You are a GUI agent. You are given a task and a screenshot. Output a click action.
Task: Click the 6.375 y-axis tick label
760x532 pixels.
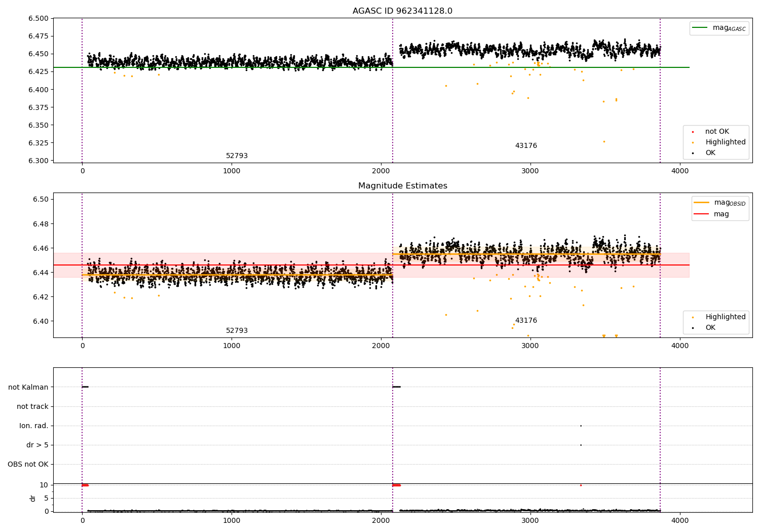39,107
